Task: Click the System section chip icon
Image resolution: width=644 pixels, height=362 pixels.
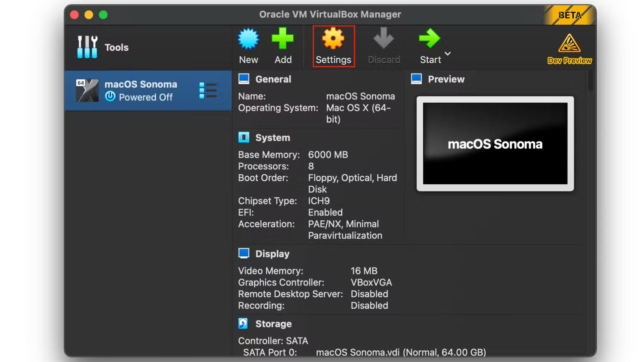Action: click(244, 137)
